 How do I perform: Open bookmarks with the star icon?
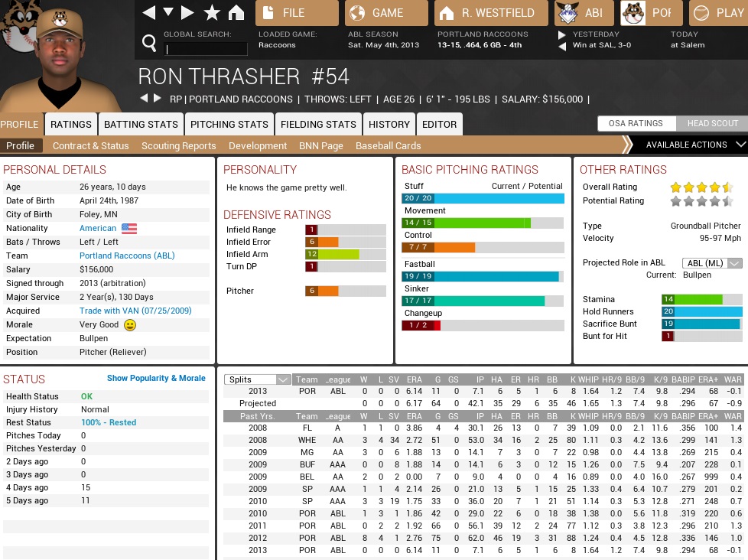212,13
